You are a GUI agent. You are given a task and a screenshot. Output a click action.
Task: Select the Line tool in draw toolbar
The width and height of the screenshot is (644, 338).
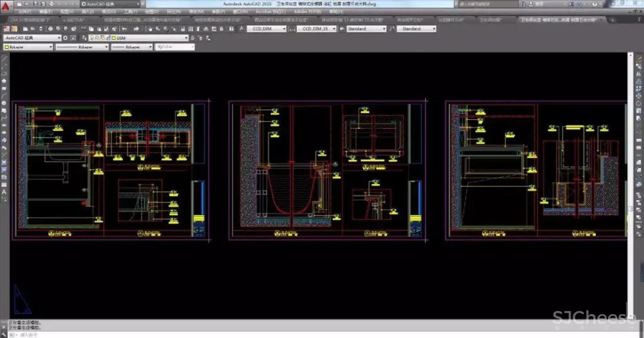(5, 60)
